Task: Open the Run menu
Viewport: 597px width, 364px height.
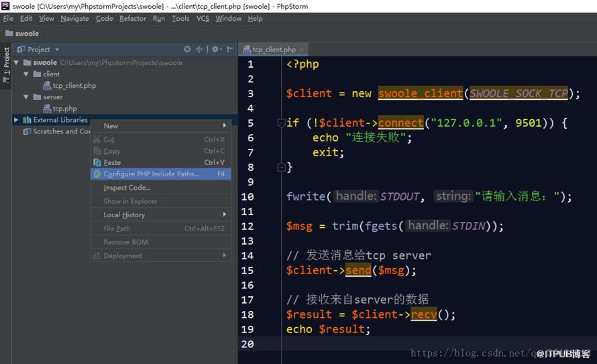Action: 159,19
